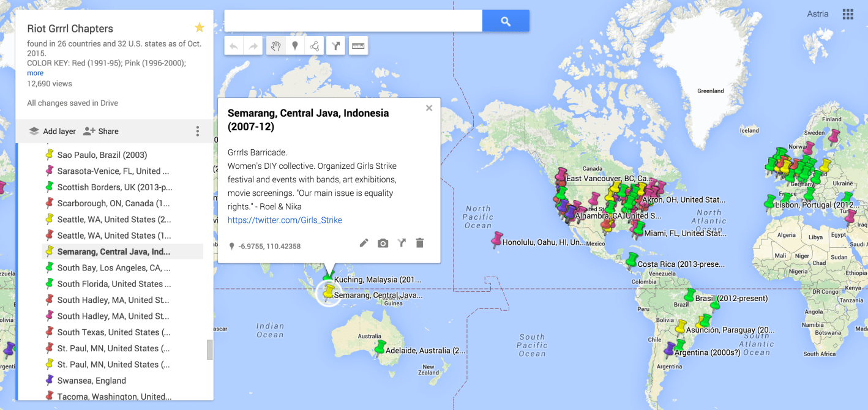Get directions from the Semarang info window

tap(401, 242)
